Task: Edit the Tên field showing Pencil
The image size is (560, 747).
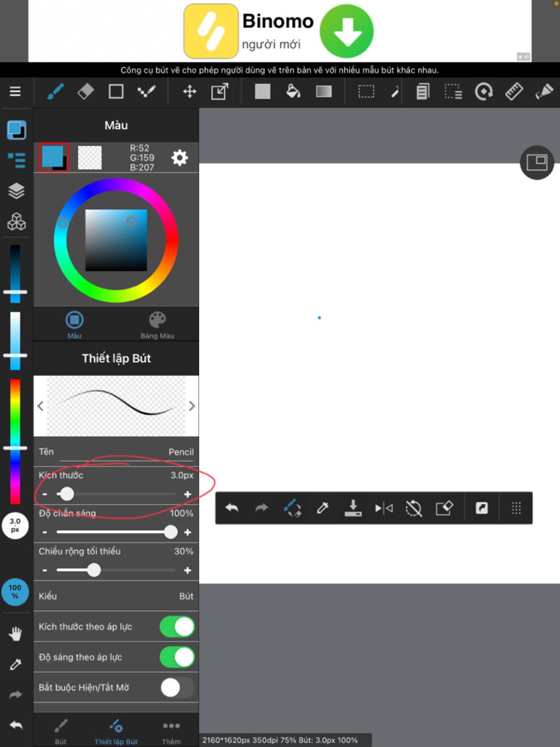Action: (116, 452)
